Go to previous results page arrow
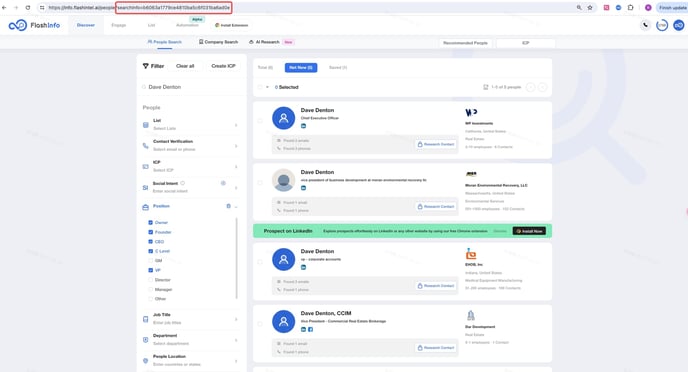688x372 pixels. pos(530,87)
